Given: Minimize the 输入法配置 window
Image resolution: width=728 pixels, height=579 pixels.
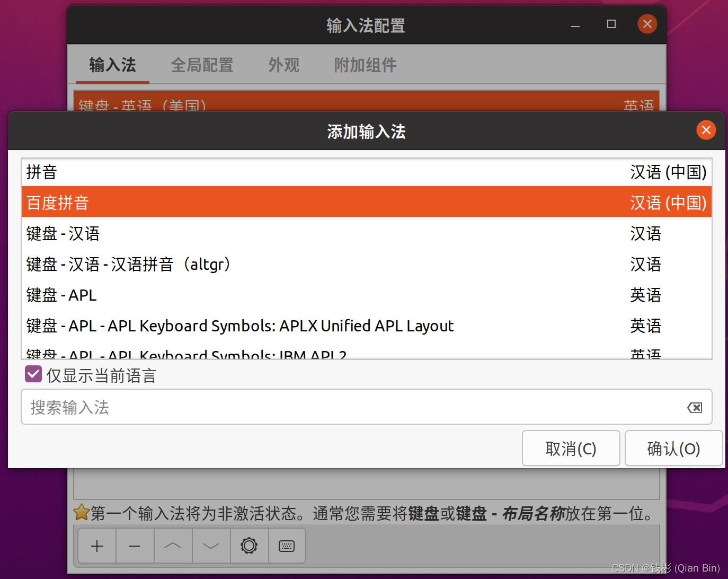Looking at the screenshot, I should (x=575, y=24).
